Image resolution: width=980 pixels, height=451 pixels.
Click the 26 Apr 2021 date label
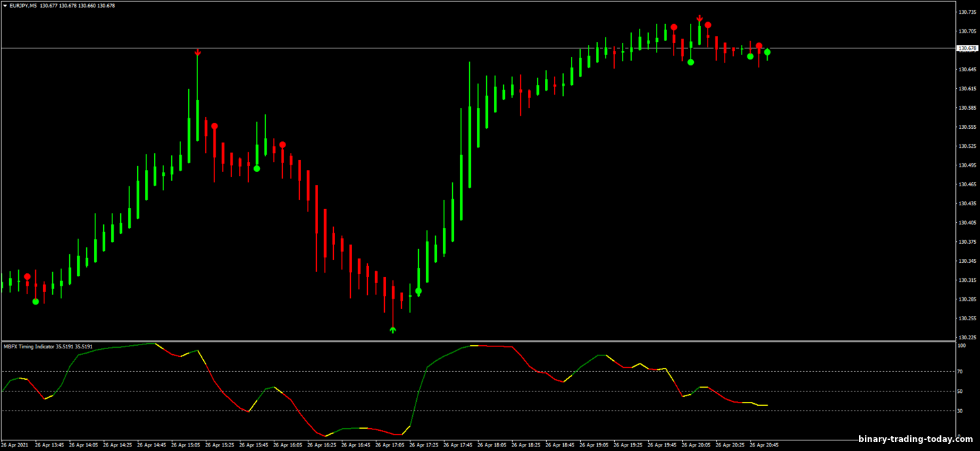point(14,444)
